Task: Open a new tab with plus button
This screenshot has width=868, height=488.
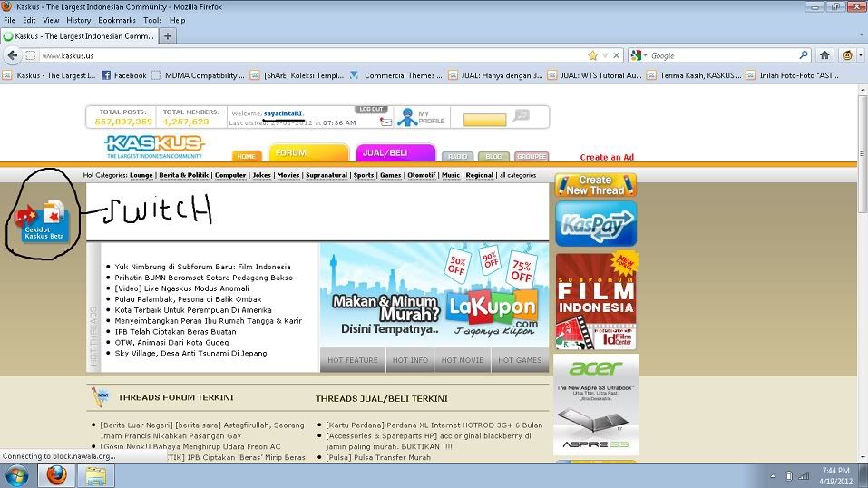Action: 167,36
